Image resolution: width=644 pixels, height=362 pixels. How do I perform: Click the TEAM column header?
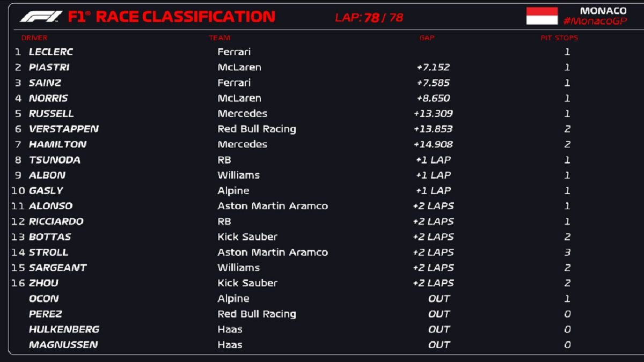coord(219,38)
